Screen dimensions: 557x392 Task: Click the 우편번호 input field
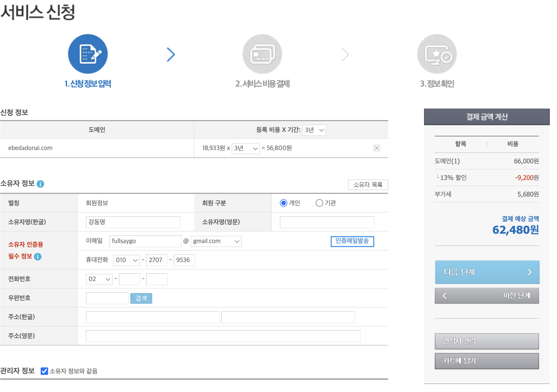107,298
